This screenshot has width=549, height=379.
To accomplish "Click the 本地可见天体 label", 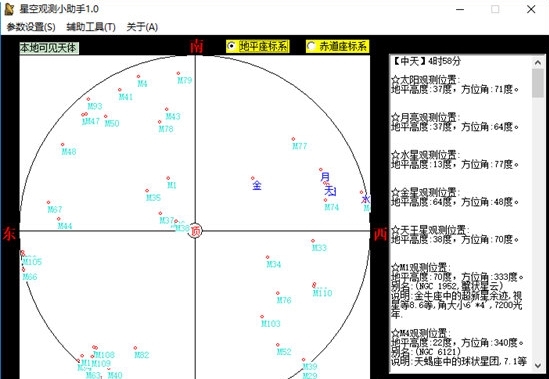I will point(49,48).
